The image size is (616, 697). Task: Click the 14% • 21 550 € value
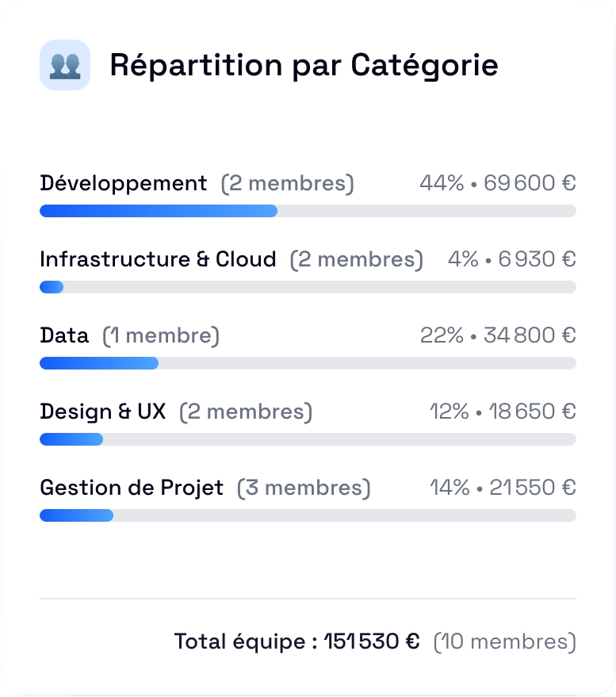(503, 487)
